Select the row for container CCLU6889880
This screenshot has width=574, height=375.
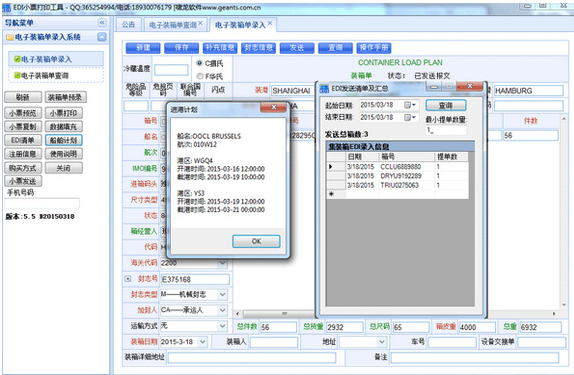point(397,167)
